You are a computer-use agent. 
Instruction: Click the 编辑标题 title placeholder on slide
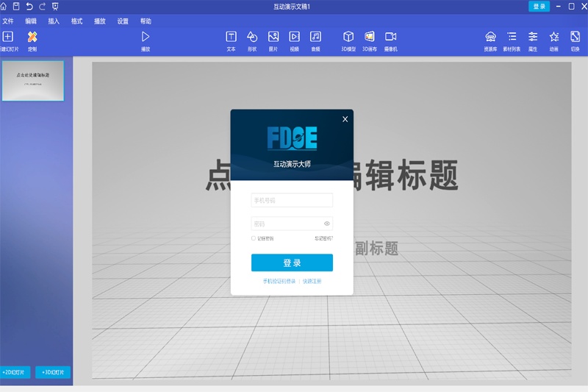pyautogui.click(x=406, y=175)
